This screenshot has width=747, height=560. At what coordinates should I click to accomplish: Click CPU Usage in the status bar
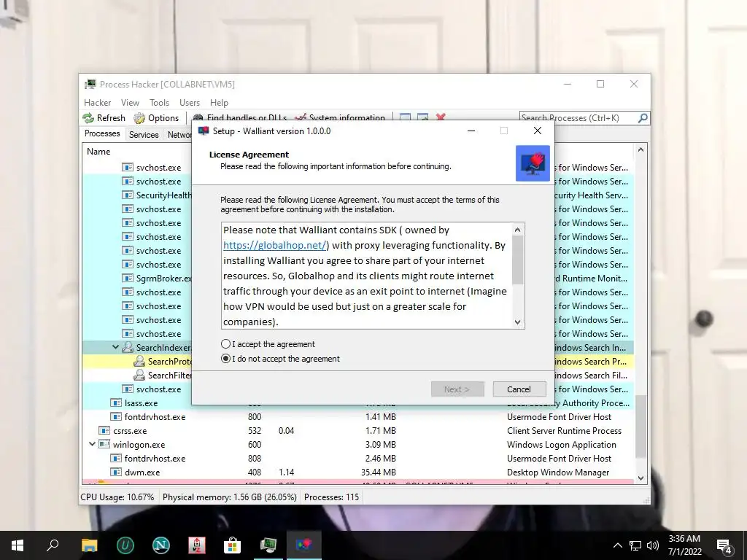click(117, 497)
